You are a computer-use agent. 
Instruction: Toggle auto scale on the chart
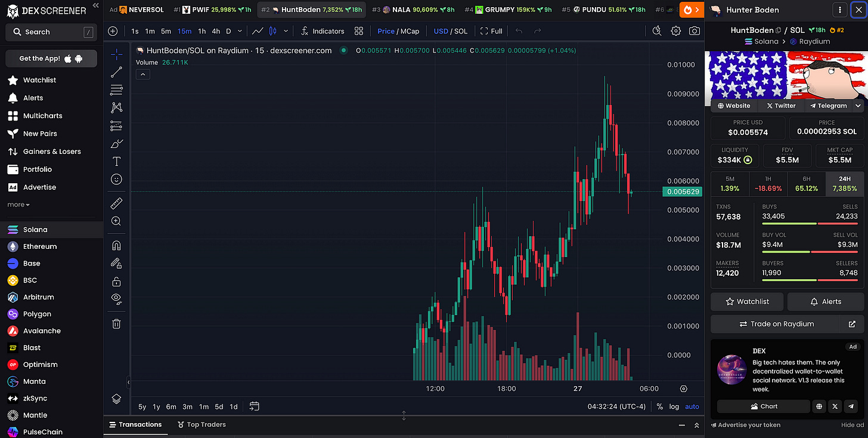(x=692, y=406)
